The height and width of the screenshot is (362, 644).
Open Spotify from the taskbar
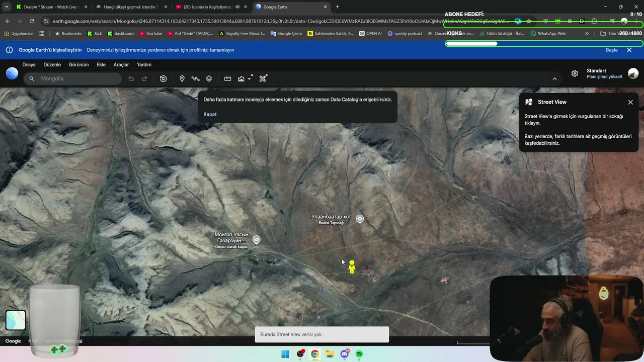click(359, 354)
